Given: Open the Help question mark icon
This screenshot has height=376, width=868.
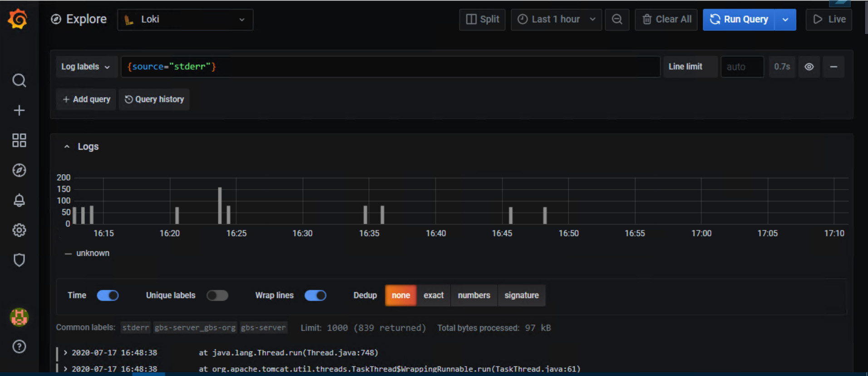Looking at the screenshot, I should coord(19,347).
